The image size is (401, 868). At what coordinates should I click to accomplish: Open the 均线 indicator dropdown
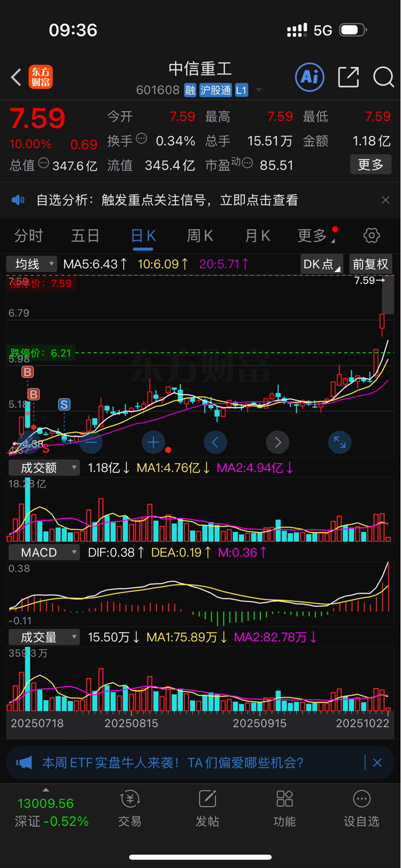tap(32, 264)
